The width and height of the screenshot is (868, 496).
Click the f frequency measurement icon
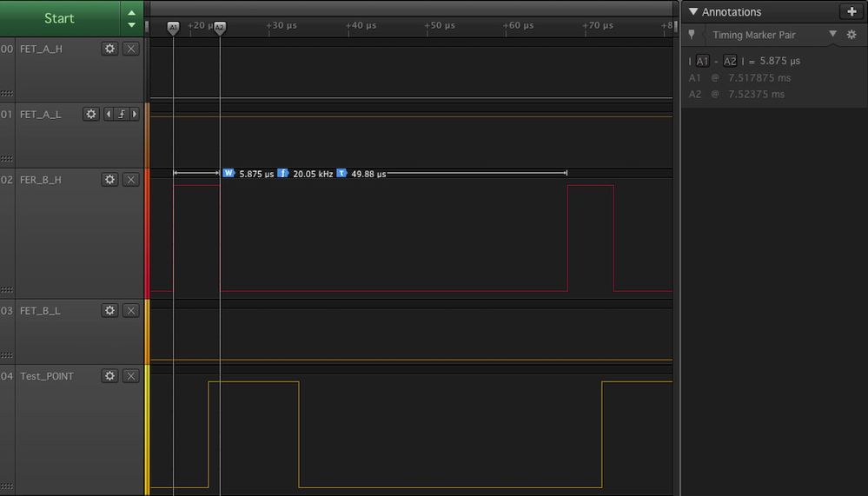point(283,173)
